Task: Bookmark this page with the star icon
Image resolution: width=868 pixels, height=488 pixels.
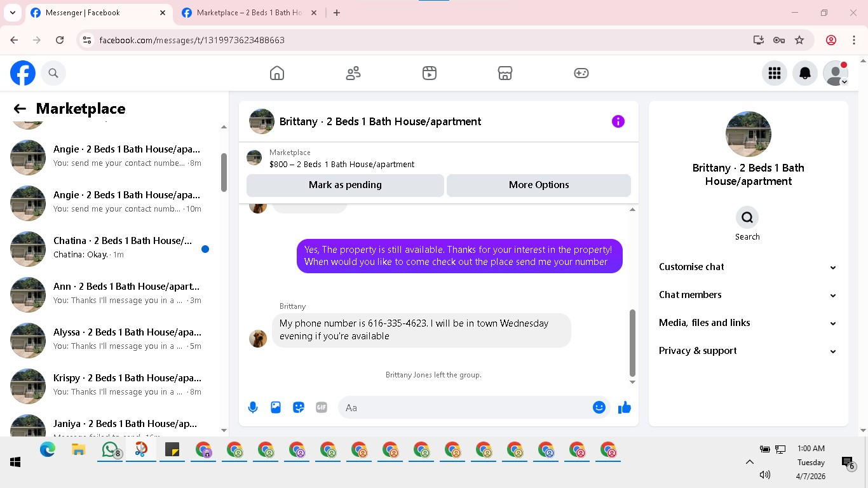Action: coord(799,40)
